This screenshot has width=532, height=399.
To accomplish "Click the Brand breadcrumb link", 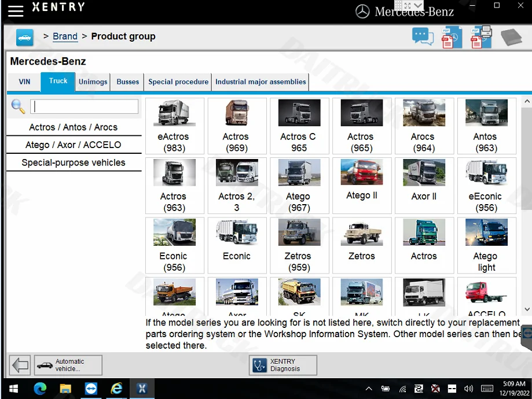I will pyautogui.click(x=65, y=36).
